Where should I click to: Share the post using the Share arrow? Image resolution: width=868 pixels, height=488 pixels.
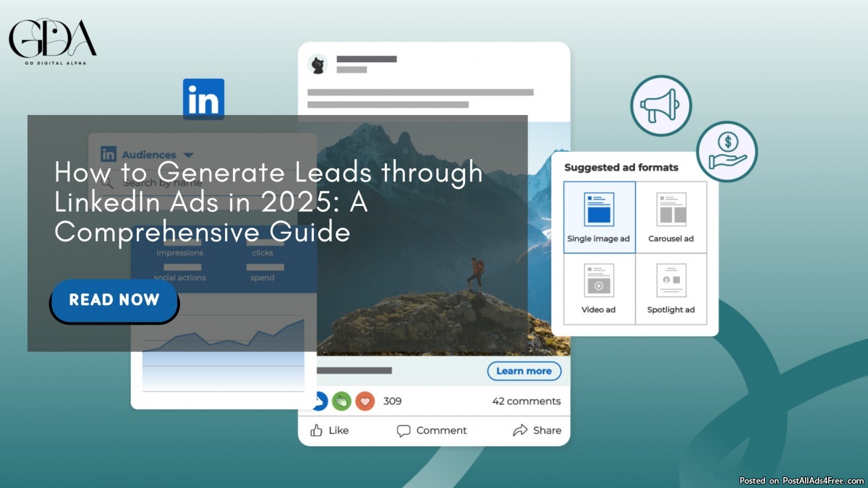tap(537, 430)
